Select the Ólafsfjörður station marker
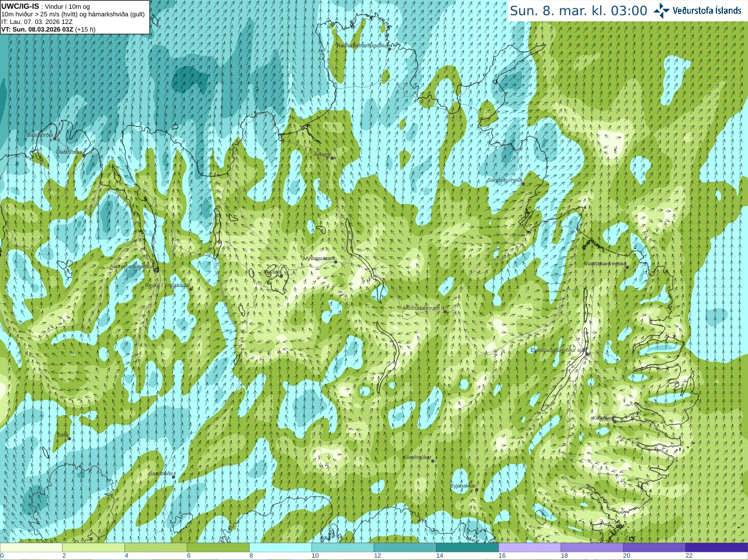This screenshot has height=560, width=748. click(x=84, y=155)
